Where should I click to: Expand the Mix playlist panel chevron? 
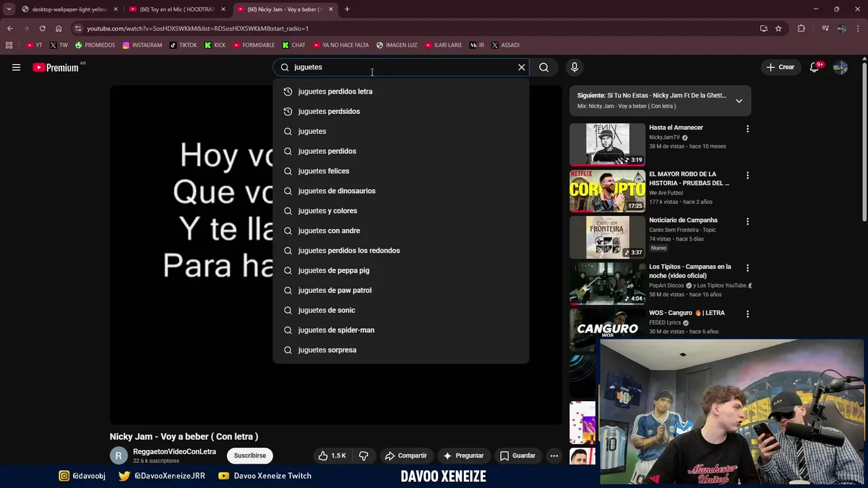739,101
